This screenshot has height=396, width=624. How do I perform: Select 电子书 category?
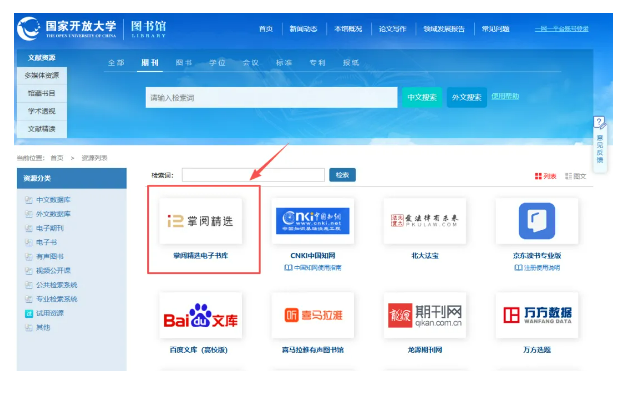pyautogui.click(x=47, y=242)
